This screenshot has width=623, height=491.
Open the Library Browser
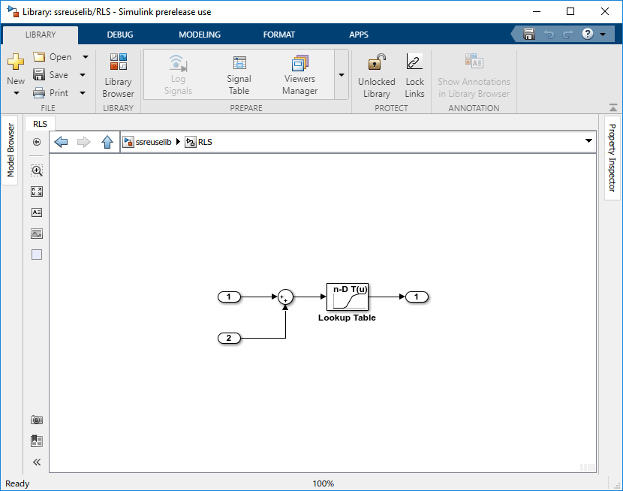pyautogui.click(x=118, y=75)
